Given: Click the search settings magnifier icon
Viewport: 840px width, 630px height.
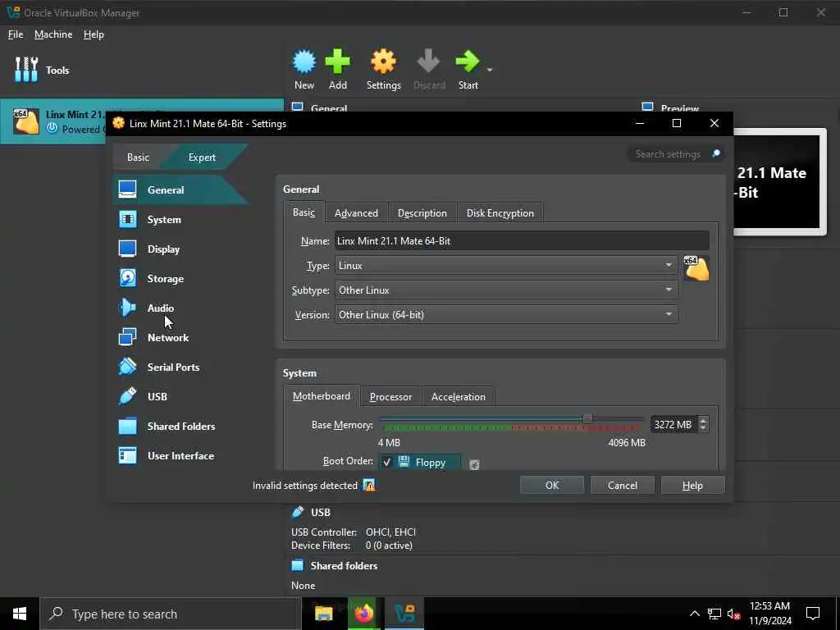Looking at the screenshot, I should (x=715, y=153).
